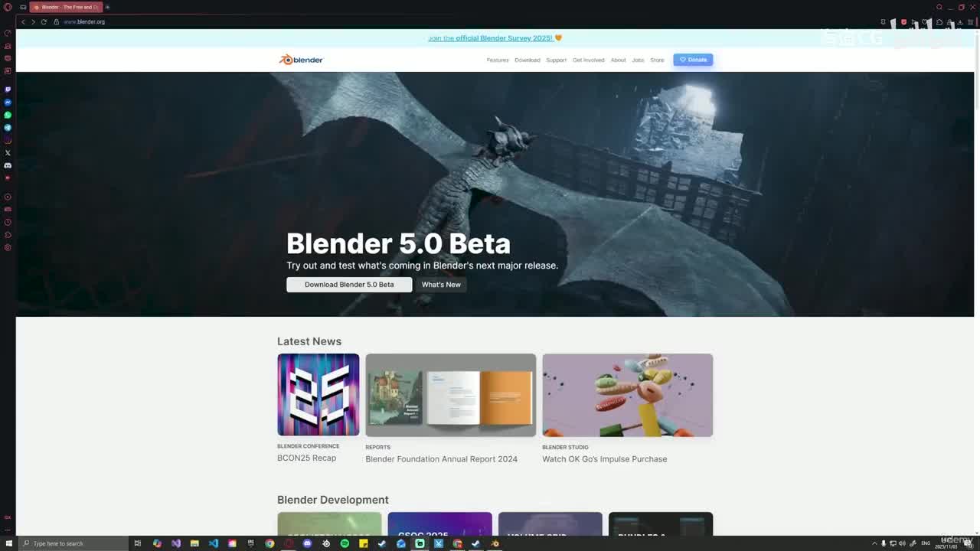Open the Download menu item
Image resolution: width=980 pixels, height=551 pixels.
pos(528,60)
